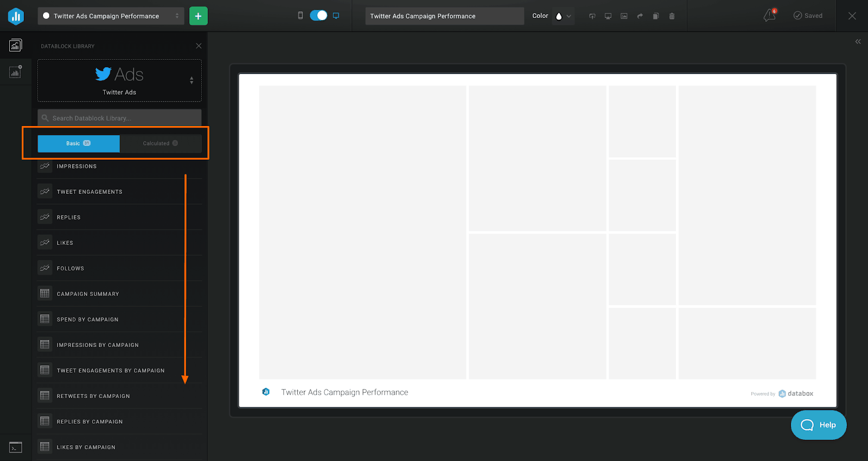This screenshot has height=461, width=868.
Task: Select the LIKES datablock
Action: (119, 243)
